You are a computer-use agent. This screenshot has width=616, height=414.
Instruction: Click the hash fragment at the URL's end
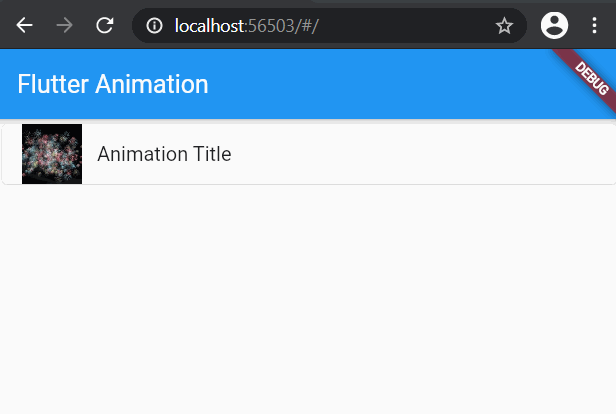[308, 26]
